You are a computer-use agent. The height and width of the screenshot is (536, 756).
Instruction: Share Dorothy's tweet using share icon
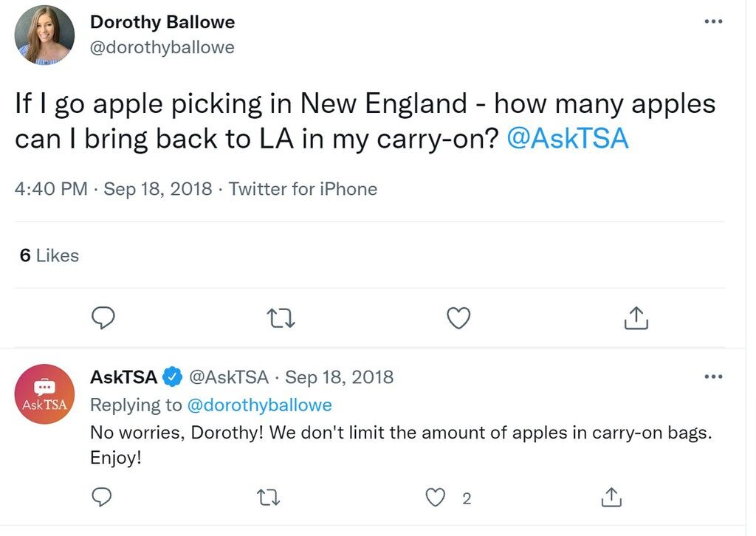636,318
